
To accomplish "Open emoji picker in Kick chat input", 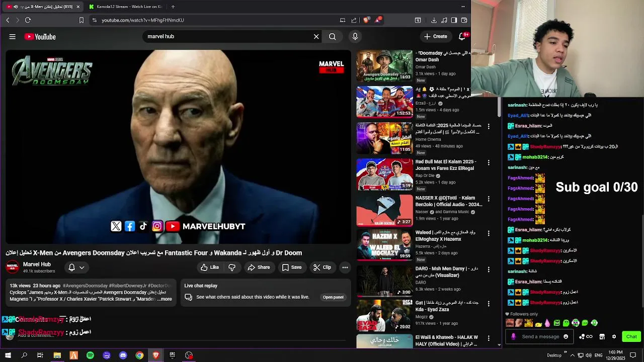I will [566, 337].
